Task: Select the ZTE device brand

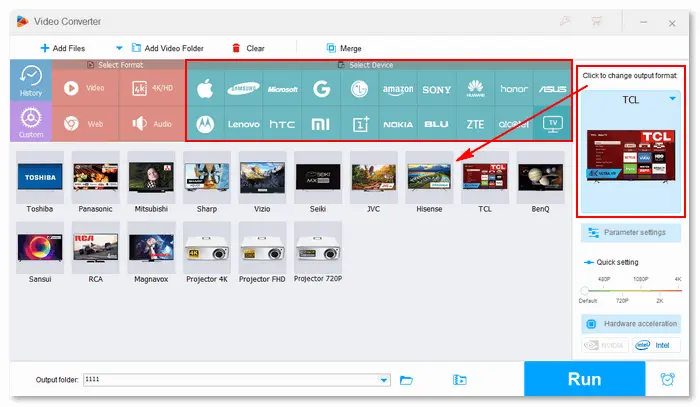Action: pos(475,125)
